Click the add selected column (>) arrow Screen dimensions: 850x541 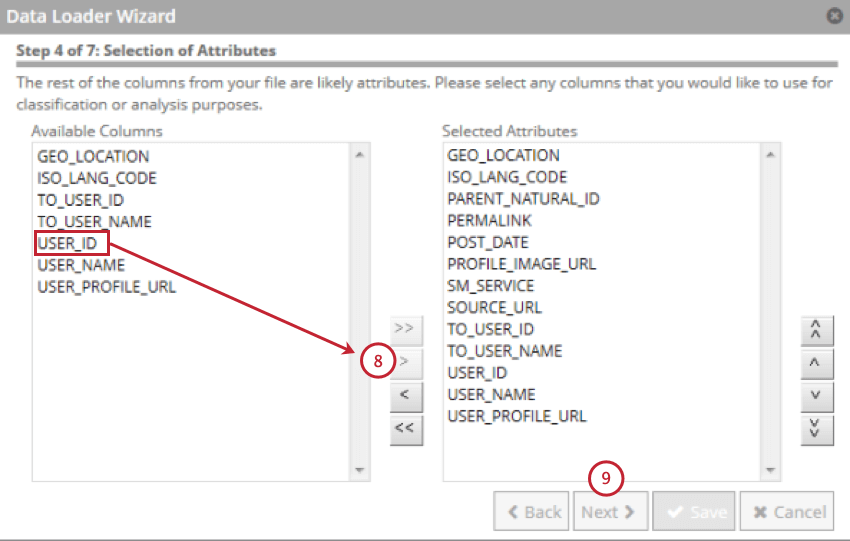[x=405, y=361]
